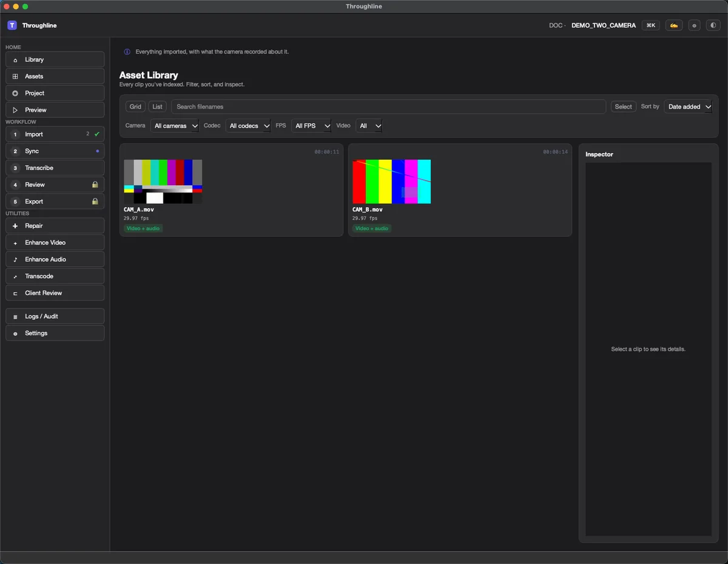Click the purple dot on Sync
Screen dimensions: 728x564
click(98, 151)
